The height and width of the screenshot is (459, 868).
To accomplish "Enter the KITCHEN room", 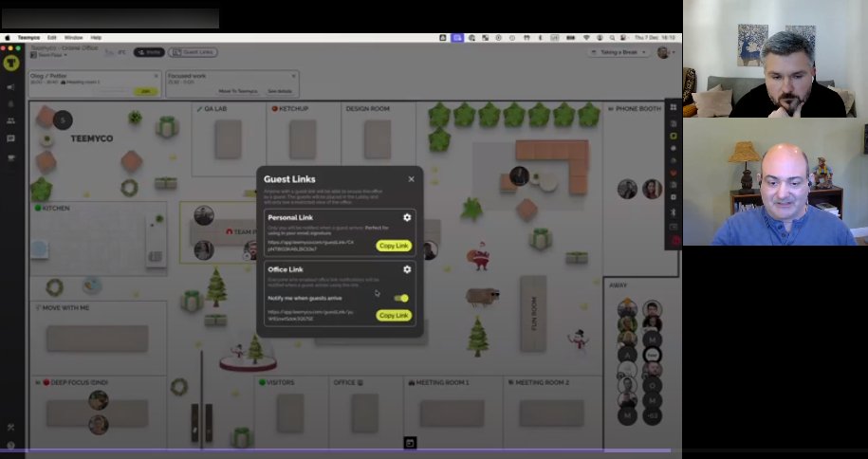I will [99, 239].
